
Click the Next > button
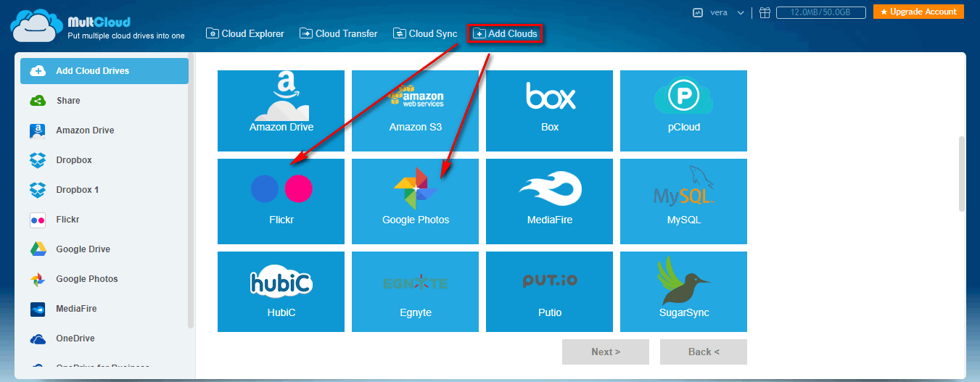click(606, 352)
